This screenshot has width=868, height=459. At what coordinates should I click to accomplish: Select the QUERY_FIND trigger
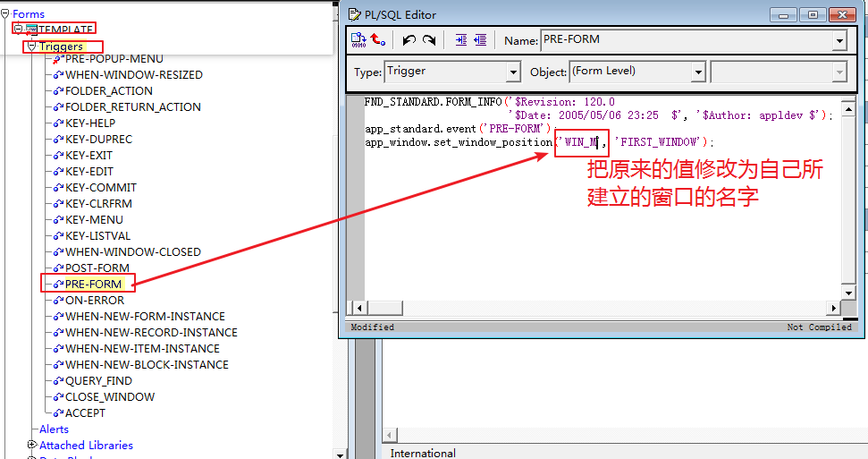pos(98,380)
